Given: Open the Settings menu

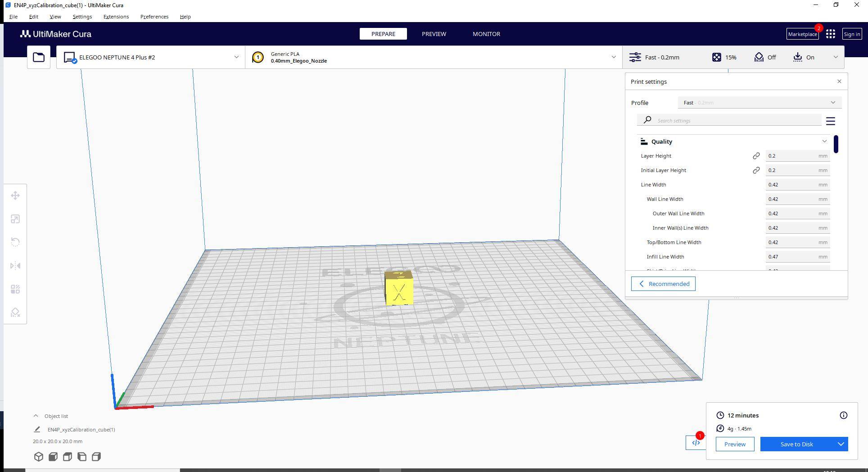Looking at the screenshot, I should click(x=82, y=17).
